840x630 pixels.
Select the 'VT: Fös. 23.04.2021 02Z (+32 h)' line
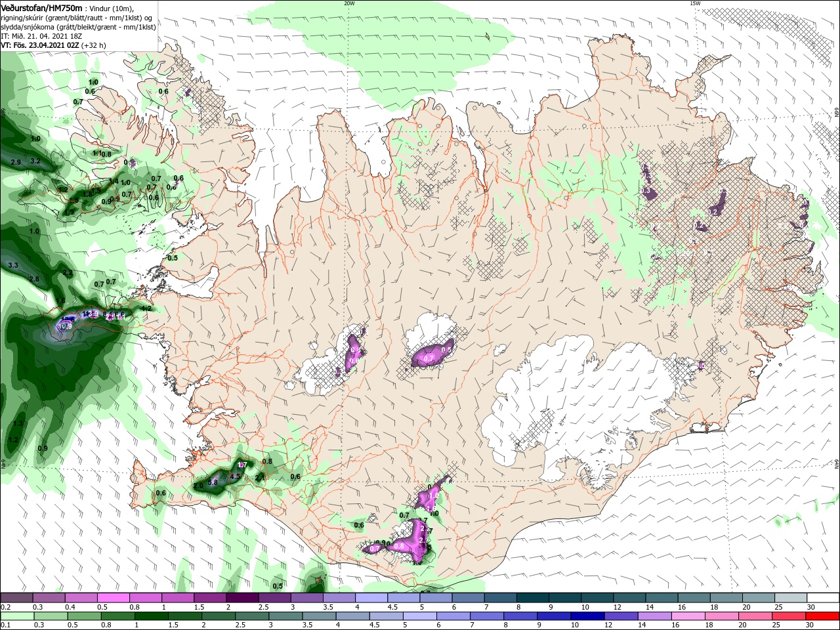coord(53,45)
